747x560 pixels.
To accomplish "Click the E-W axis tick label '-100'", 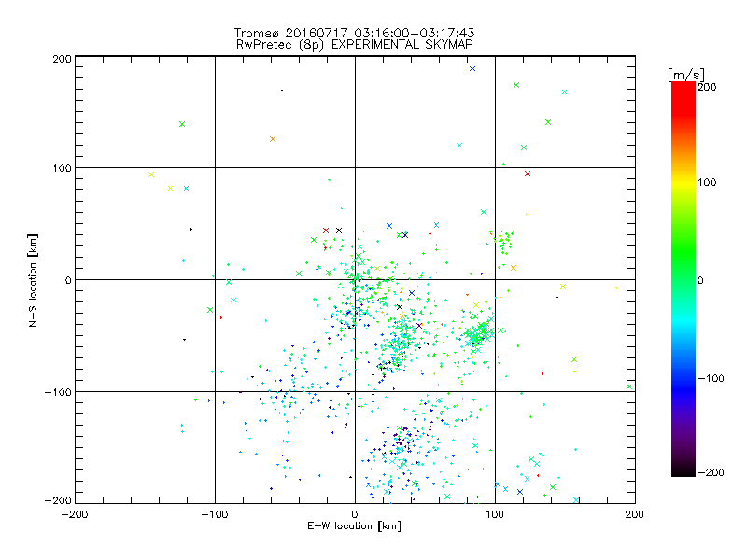I will point(215,514).
